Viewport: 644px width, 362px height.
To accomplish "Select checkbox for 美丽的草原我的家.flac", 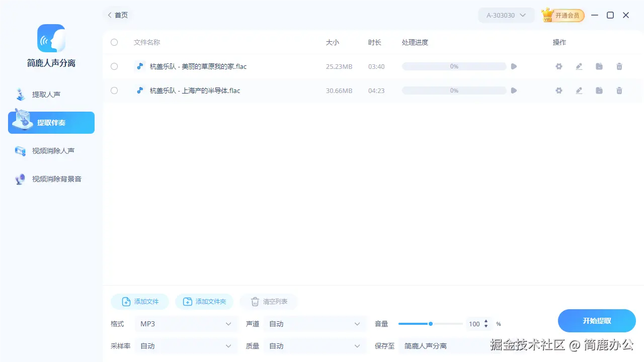I will (x=114, y=66).
